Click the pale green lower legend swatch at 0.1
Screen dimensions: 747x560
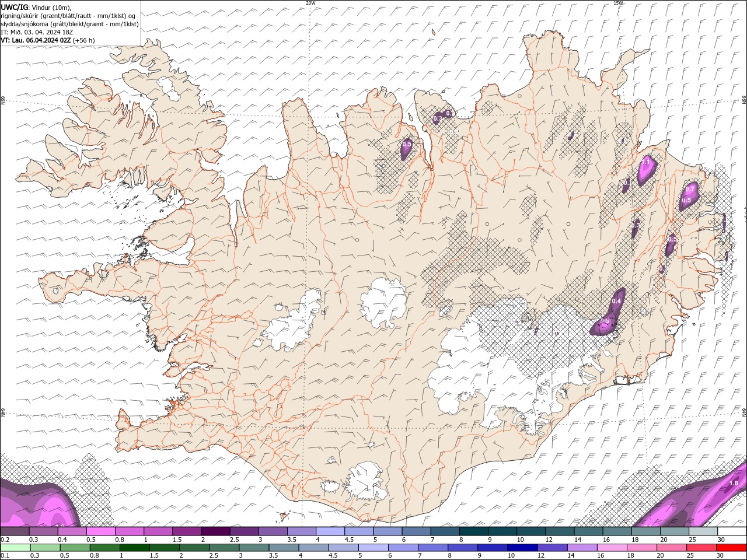point(15,548)
